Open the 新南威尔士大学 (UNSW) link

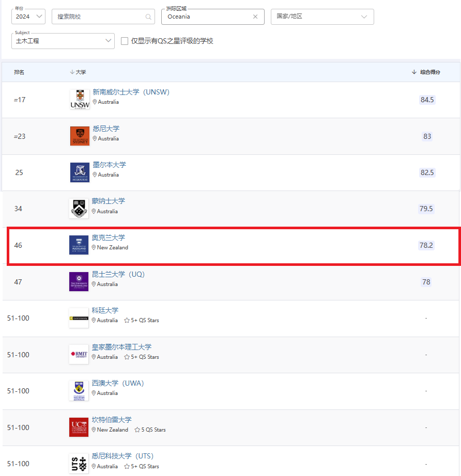(x=131, y=92)
